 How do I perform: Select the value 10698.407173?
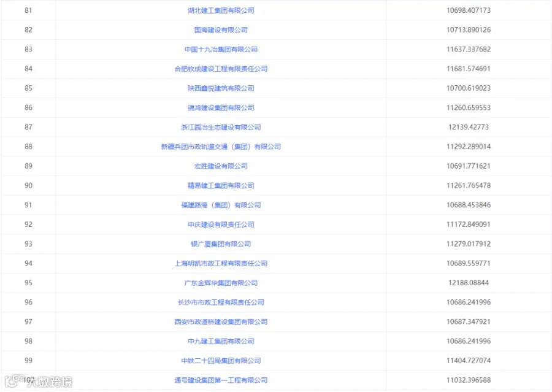click(468, 10)
